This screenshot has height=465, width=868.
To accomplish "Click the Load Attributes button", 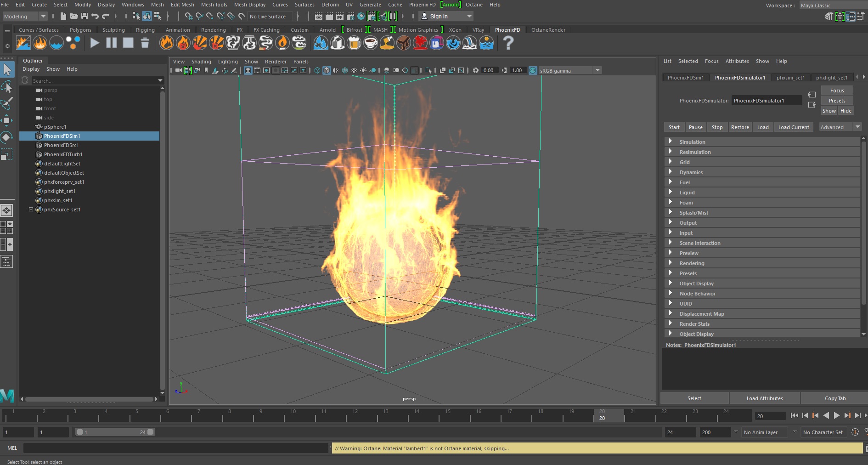I will 765,398.
